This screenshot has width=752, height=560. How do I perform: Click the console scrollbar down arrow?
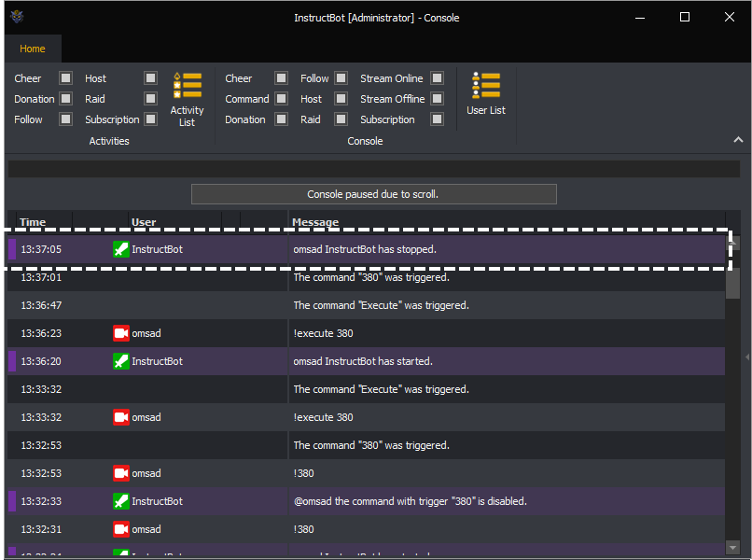pos(732,547)
